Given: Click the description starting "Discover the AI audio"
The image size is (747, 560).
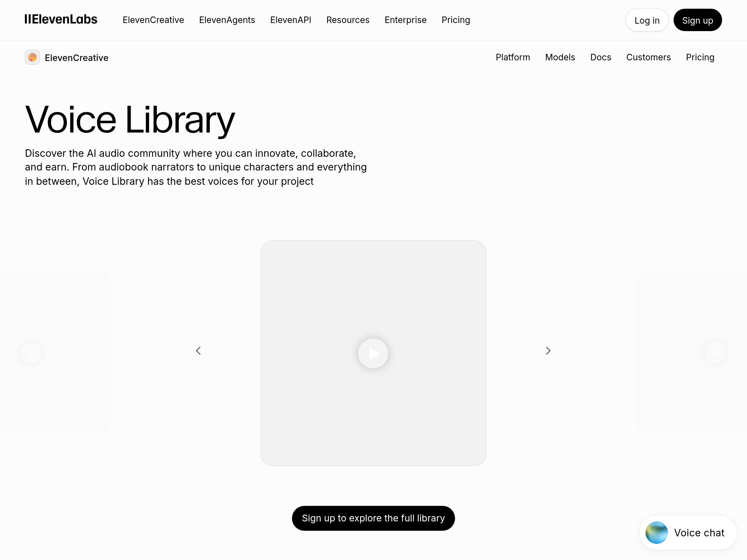Looking at the screenshot, I should pyautogui.click(x=196, y=167).
